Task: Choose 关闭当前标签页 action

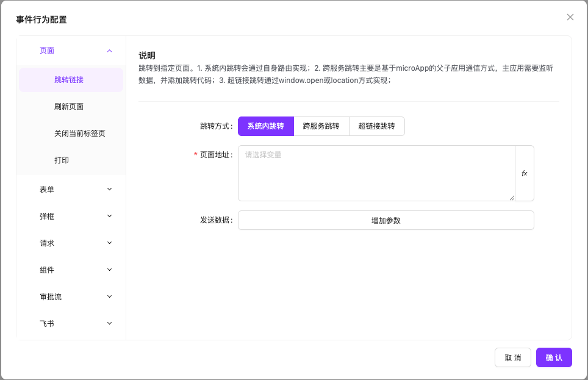Action: point(79,134)
